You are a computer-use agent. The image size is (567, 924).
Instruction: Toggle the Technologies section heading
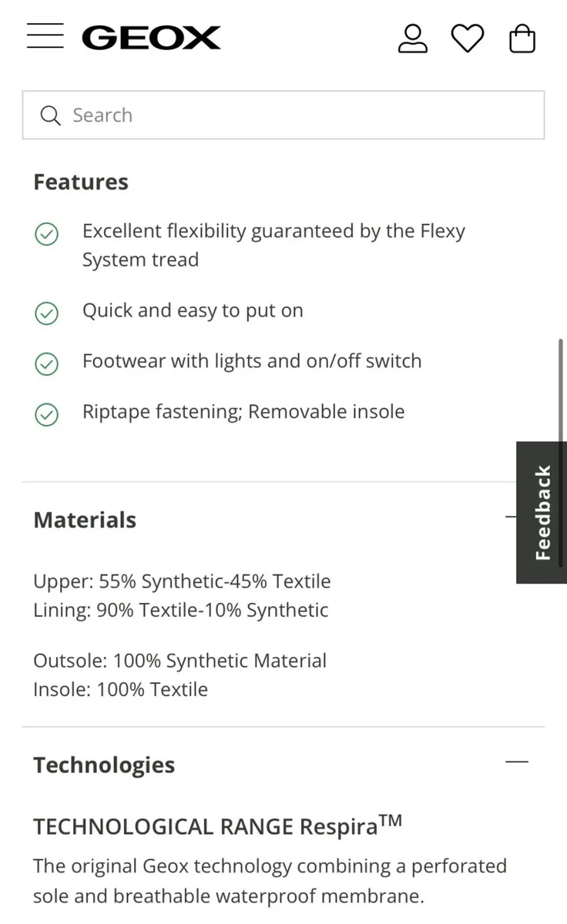coord(104,765)
